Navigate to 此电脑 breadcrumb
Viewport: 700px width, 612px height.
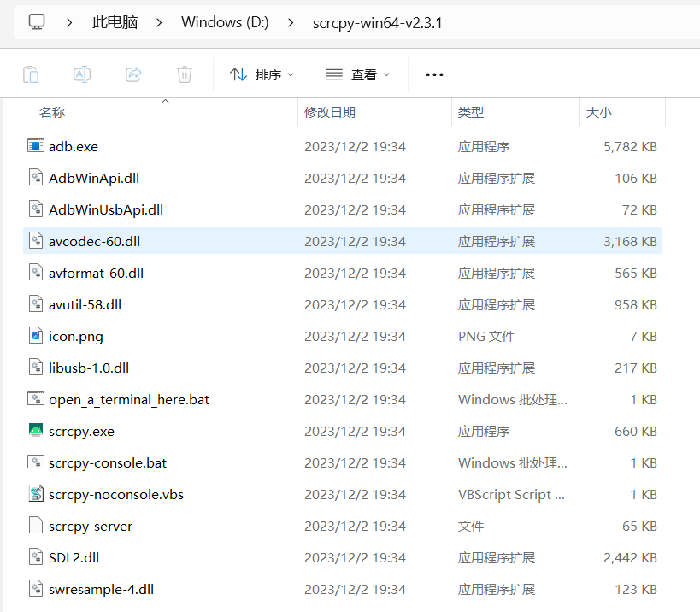[x=115, y=22]
